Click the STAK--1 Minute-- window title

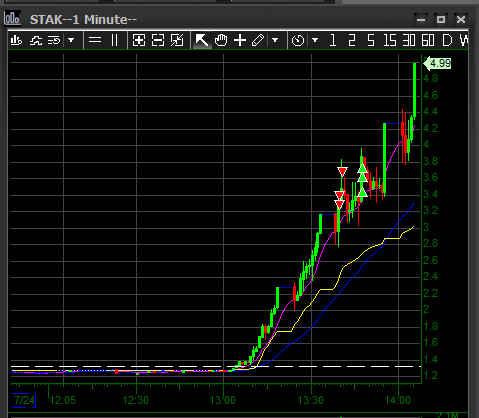(x=83, y=20)
